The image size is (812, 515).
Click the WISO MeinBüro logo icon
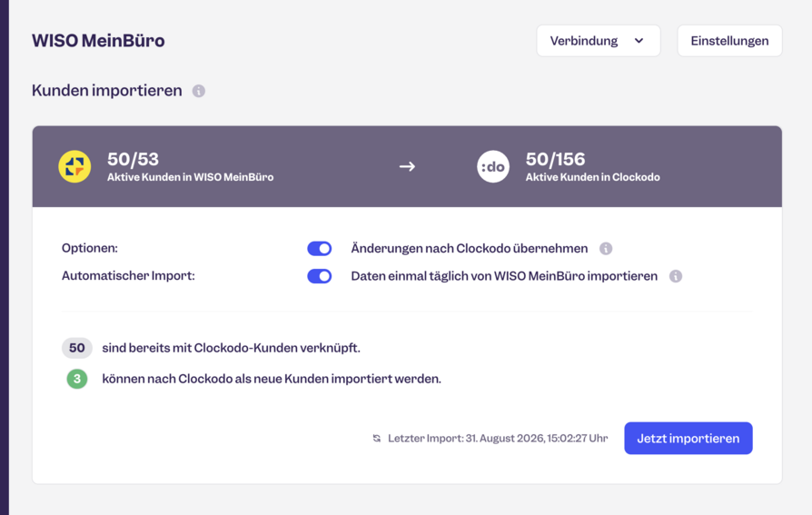point(74,166)
